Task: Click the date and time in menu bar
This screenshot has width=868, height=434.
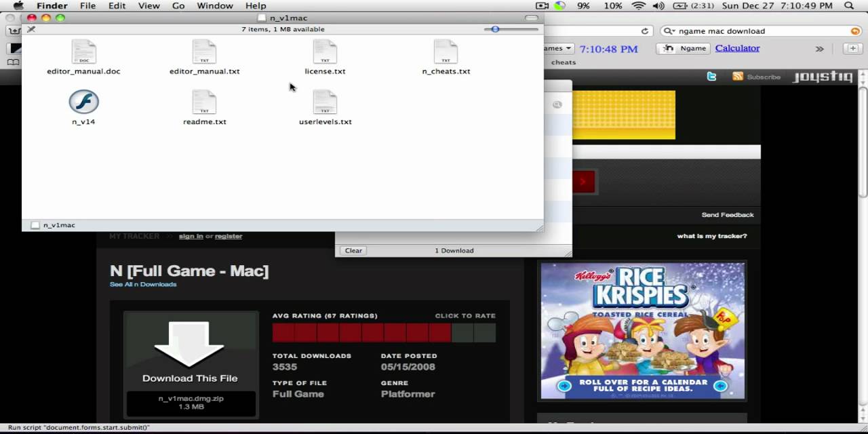Action: (x=777, y=5)
